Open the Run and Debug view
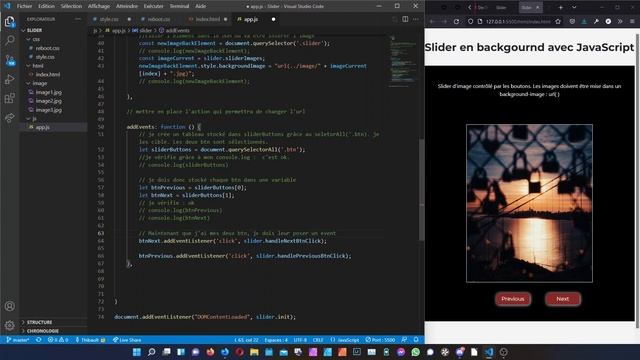 [9, 79]
